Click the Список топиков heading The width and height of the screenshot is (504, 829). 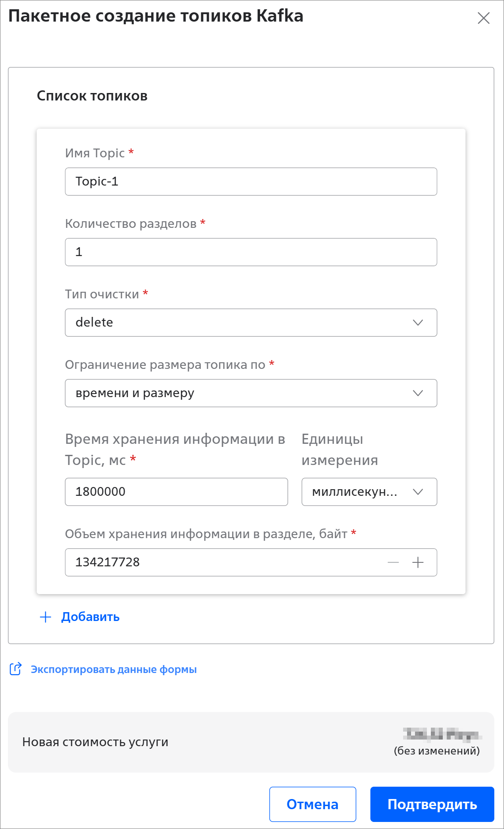(92, 96)
